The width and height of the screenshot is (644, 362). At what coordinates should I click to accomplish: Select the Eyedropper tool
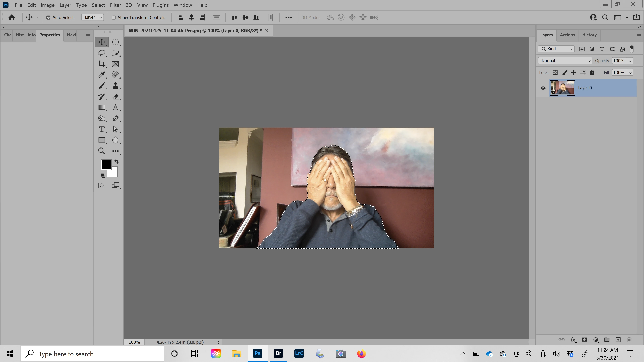point(101,75)
